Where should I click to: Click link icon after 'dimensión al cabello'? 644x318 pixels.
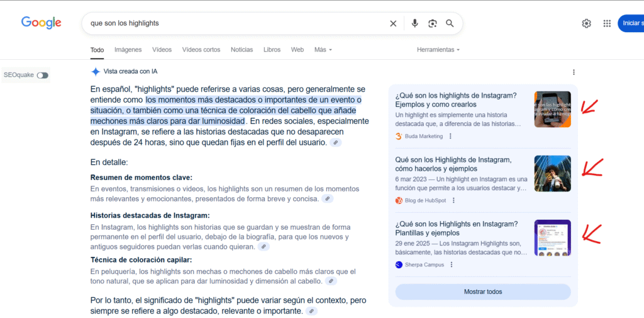331,281
